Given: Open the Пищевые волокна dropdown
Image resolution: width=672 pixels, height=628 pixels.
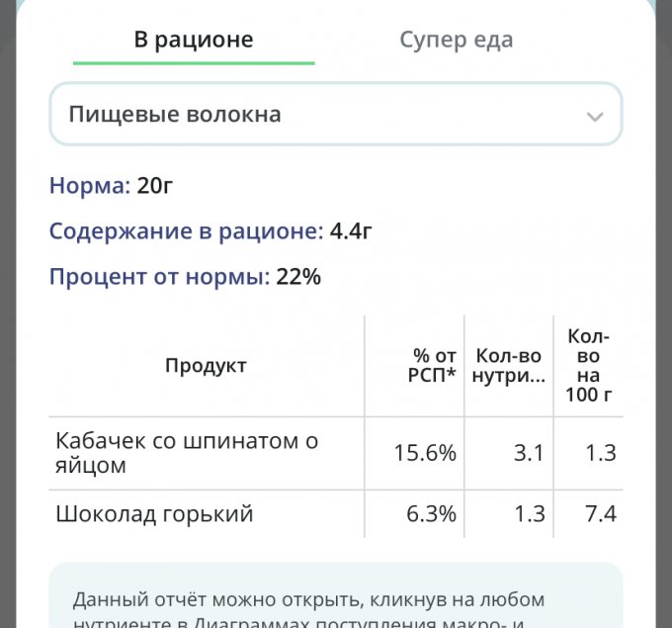Looking at the screenshot, I should point(336,114).
